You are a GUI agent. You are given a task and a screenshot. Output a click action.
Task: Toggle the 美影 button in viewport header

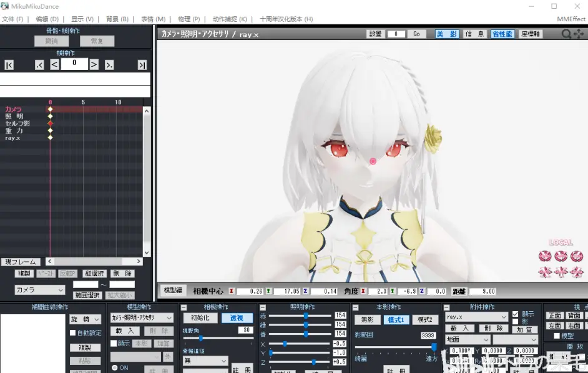click(x=447, y=34)
